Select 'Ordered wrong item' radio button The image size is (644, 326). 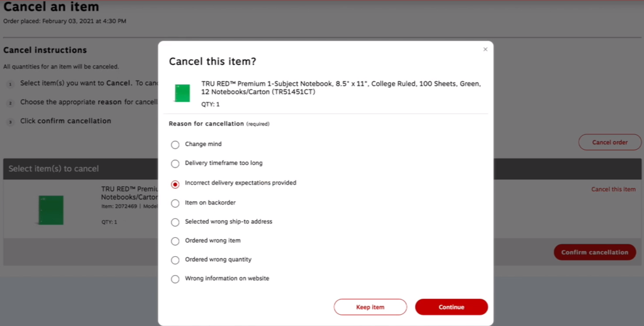pos(175,241)
